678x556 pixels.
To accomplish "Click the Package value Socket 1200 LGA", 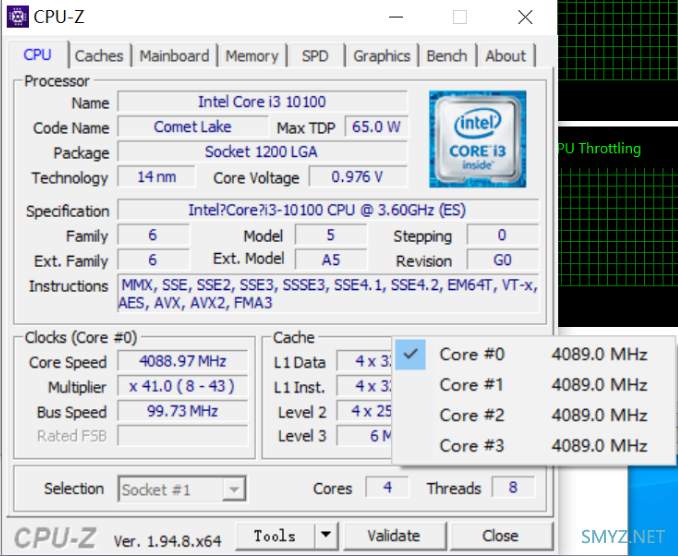I will pyautogui.click(x=262, y=152).
